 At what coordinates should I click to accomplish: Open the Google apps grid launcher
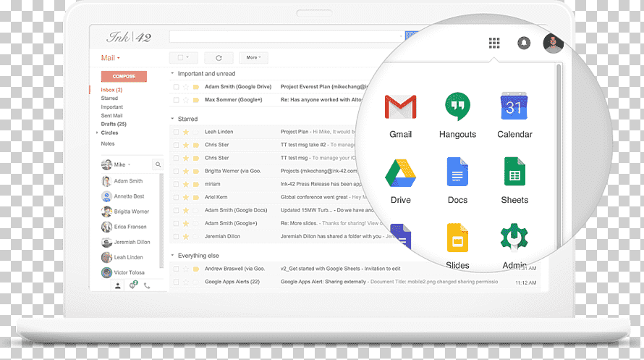[494, 43]
